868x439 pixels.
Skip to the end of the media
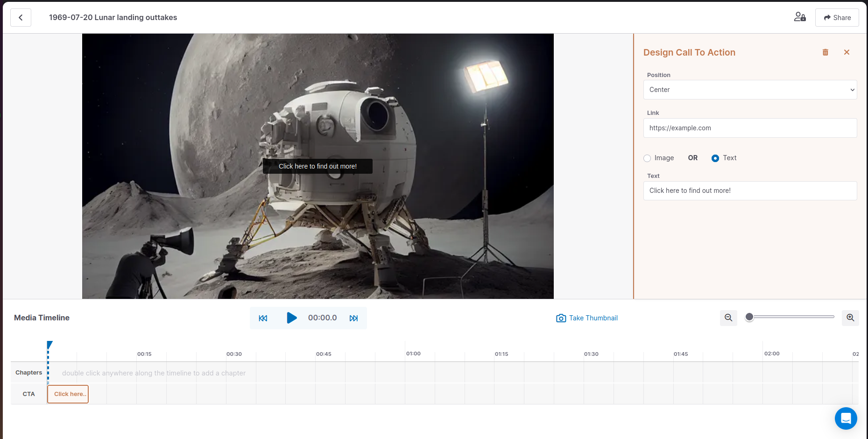coord(353,318)
